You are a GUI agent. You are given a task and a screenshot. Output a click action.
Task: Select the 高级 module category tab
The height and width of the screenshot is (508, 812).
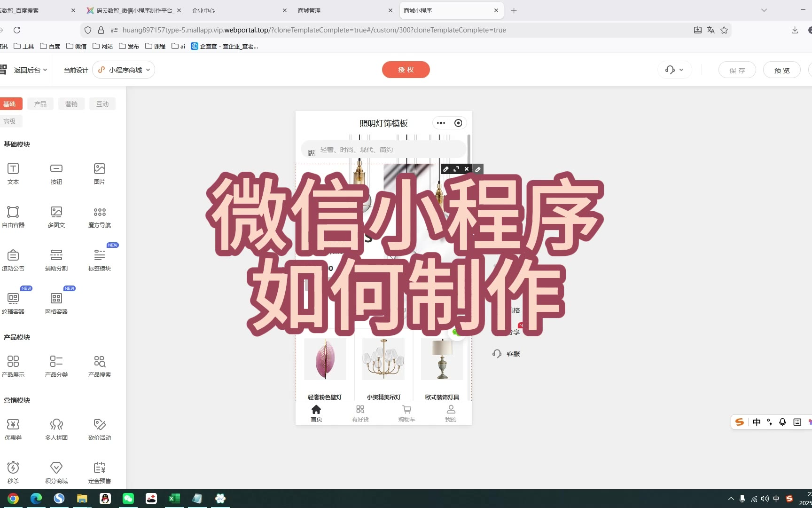click(9, 121)
